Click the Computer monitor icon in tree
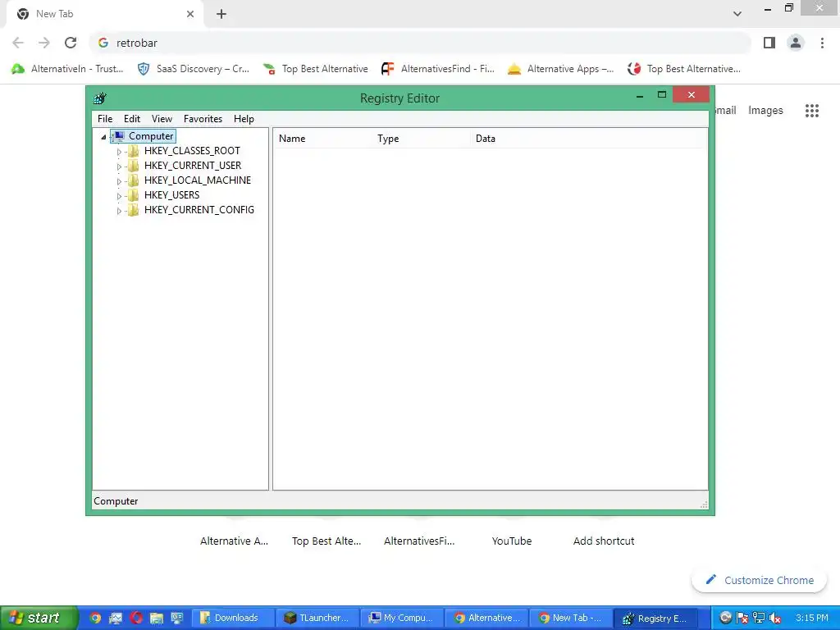This screenshot has height=630, width=840. 118,136
